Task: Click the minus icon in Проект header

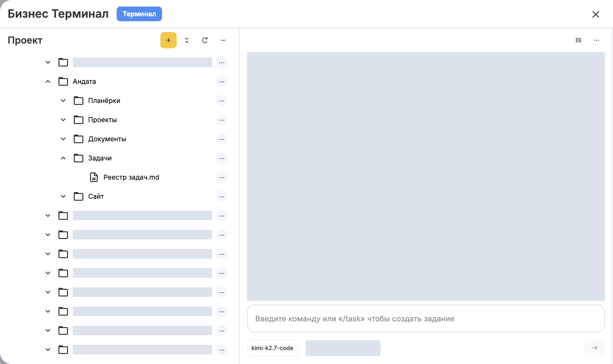Action: [x=223, y=40]
